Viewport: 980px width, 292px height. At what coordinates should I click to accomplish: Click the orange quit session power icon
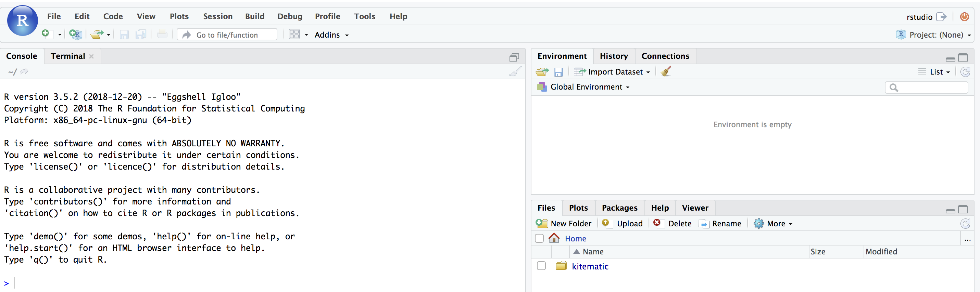[964, 17]
